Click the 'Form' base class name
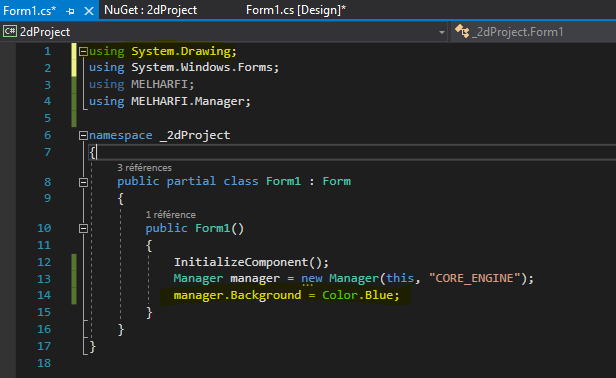Screen dimensions: 616x378 [337, 181]
